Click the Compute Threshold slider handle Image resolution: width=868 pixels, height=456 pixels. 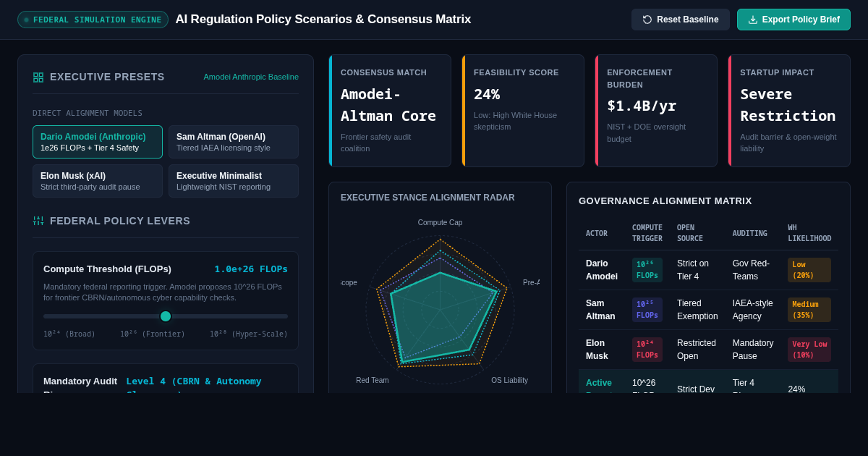(166, 316)
